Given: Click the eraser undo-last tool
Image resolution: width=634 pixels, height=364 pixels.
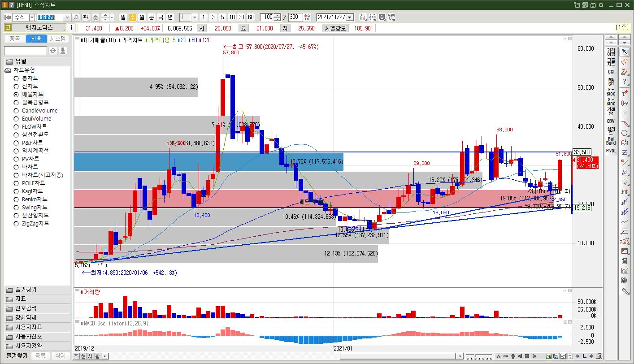Looking at the screenshot, I should click(x=625, y=62).
